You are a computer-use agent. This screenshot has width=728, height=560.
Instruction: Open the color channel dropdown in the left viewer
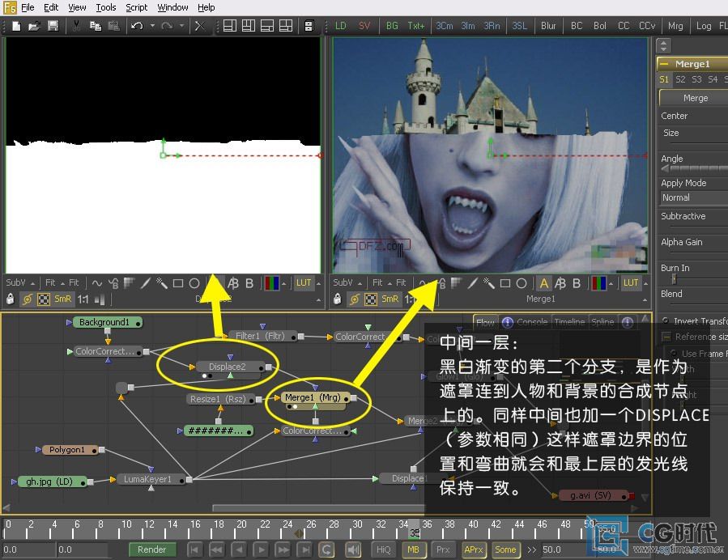(284, 283)
